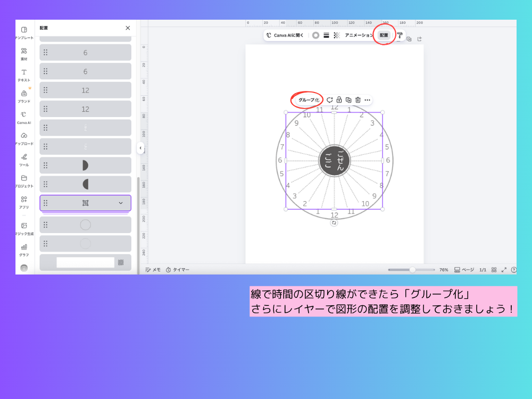Open the テンプレート sidebar panel
Image resolution: width=532 pixels, height=399 pixels.
(x=24, y=32)
